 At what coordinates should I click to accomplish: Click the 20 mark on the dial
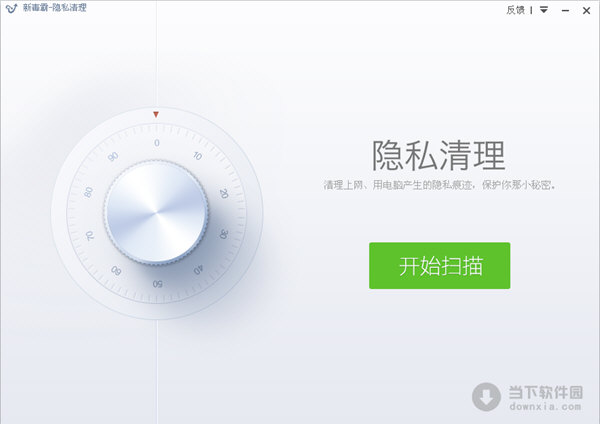224,194
